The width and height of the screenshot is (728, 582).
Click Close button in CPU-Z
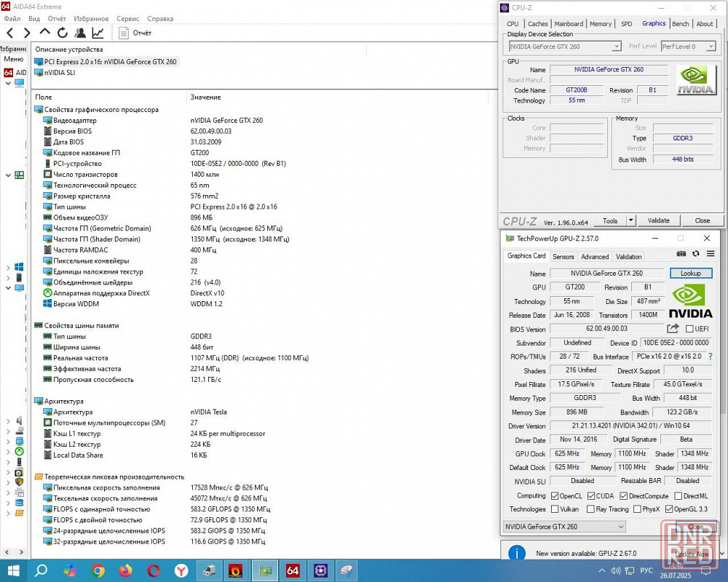coord(702,220)
